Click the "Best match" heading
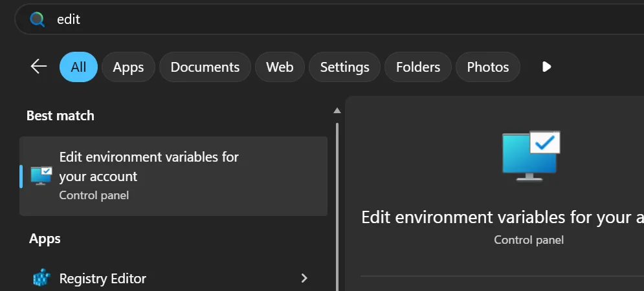The image size is (644, 291). (60, 116)
